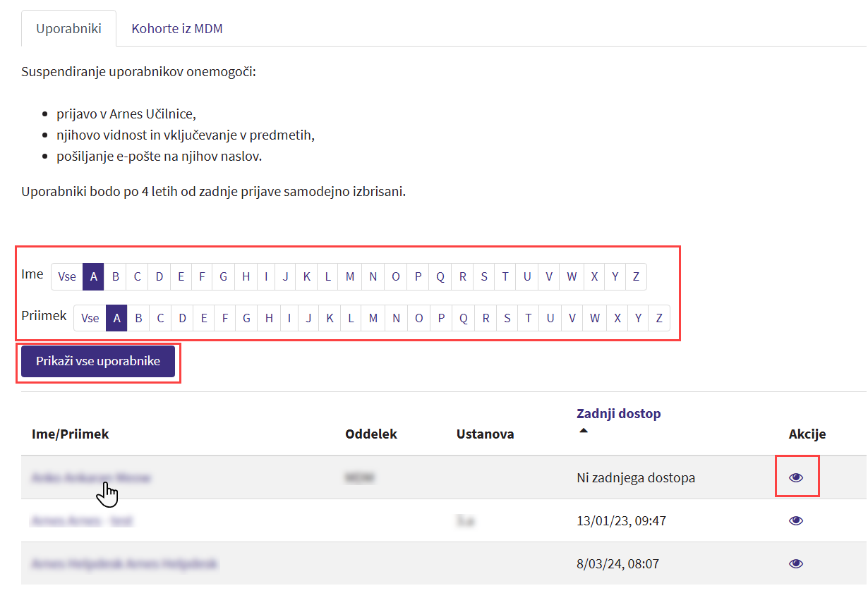Filter Priimek by letter D
The width and height of the screenshot is (868, 605).
pyautogui.click(x=182, y=318)
